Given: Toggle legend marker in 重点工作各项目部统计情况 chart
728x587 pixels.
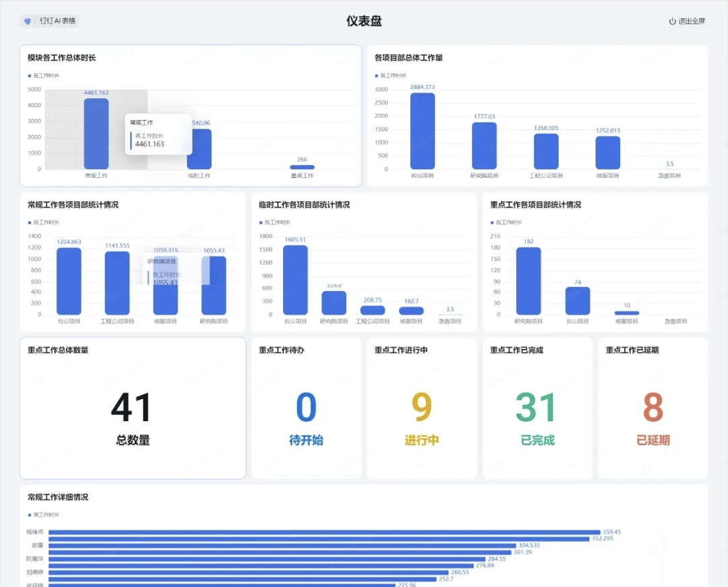Looking at the screenshot, I should tap(492, 222).
